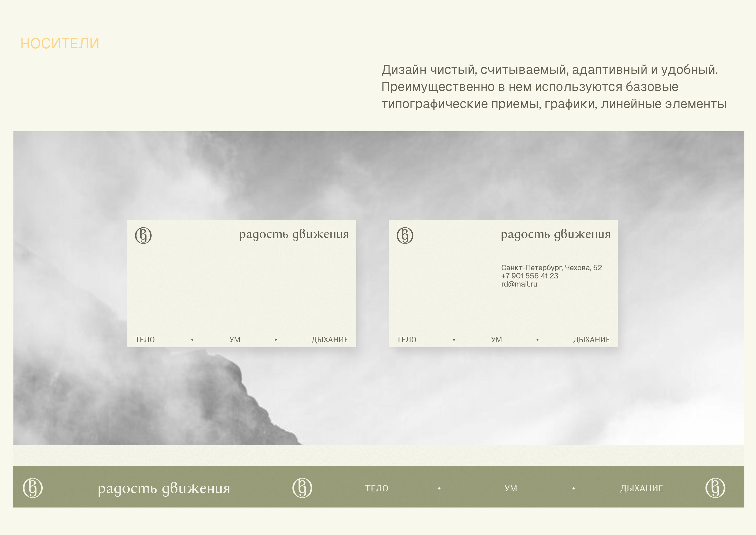Click the rightmost monogram on the green banner
756x535 pixels.
pyautogui.click(x=715, y=488)
